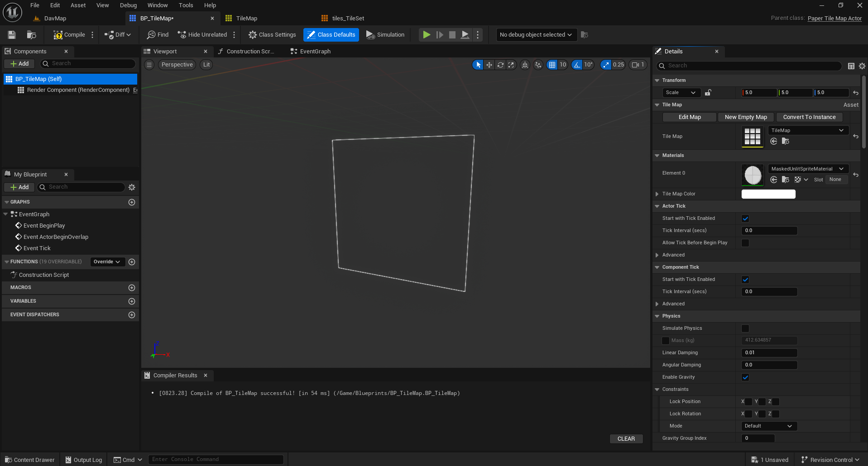This screenshot has width=868, height=466.
Task: Open the EventGraph tab
Action: pyautogui.click(x=315, y=52)
